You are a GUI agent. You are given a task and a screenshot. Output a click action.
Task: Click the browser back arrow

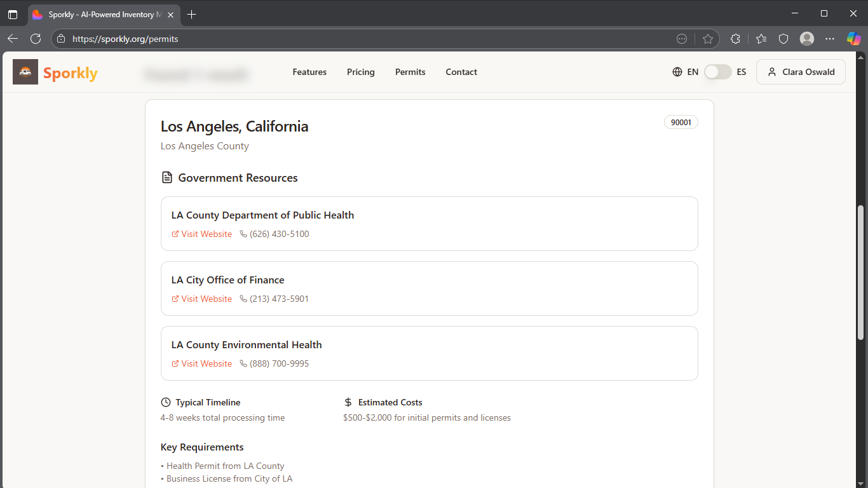point(13,39)
